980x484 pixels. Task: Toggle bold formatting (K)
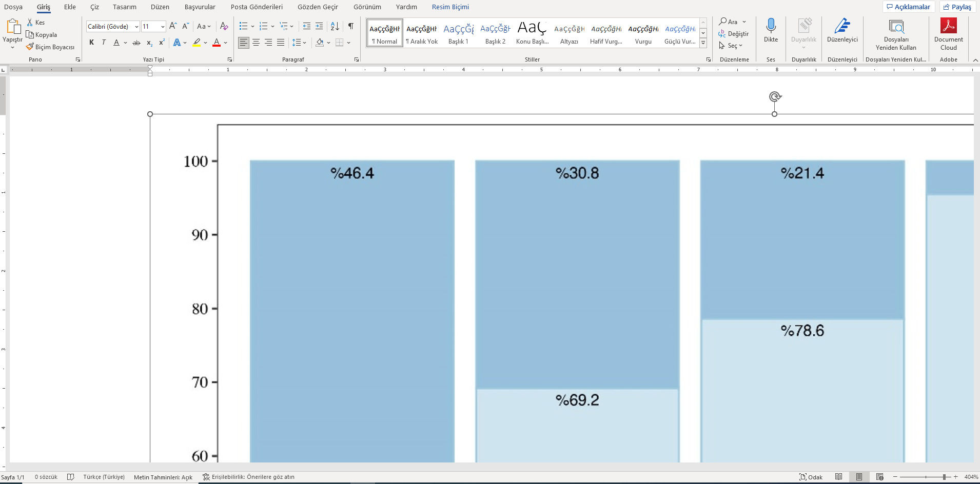91,43
